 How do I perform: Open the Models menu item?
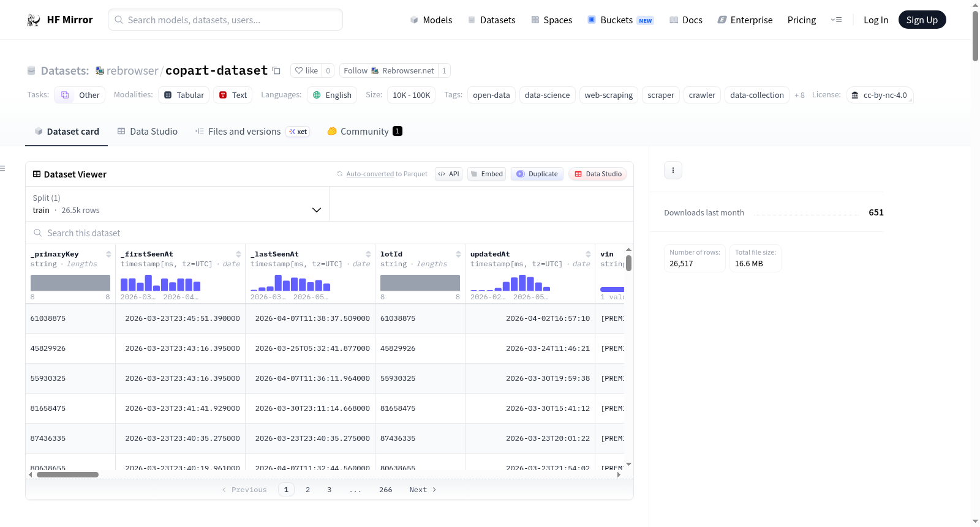click(x=431, y=20)
